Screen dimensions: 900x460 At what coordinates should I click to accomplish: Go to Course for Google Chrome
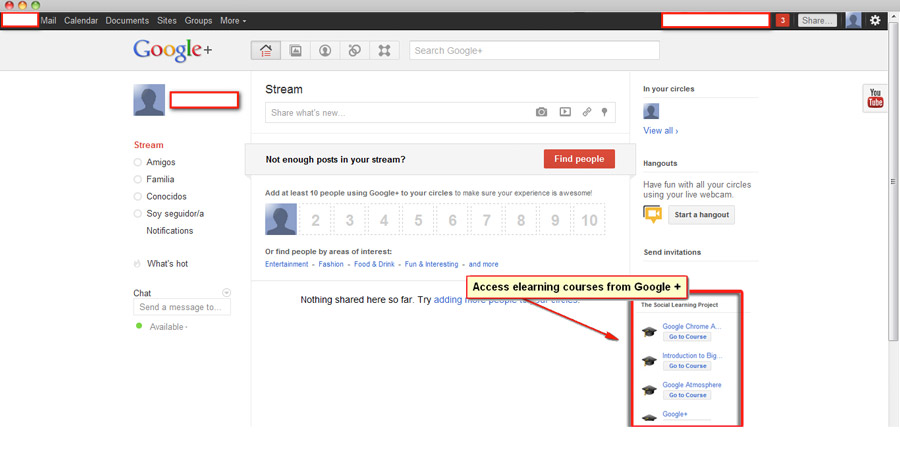pyautogui.click(x=687, y=337)
